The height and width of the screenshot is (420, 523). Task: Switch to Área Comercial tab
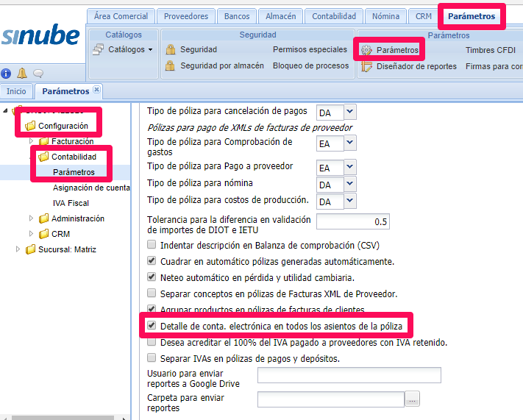(121, 16)
